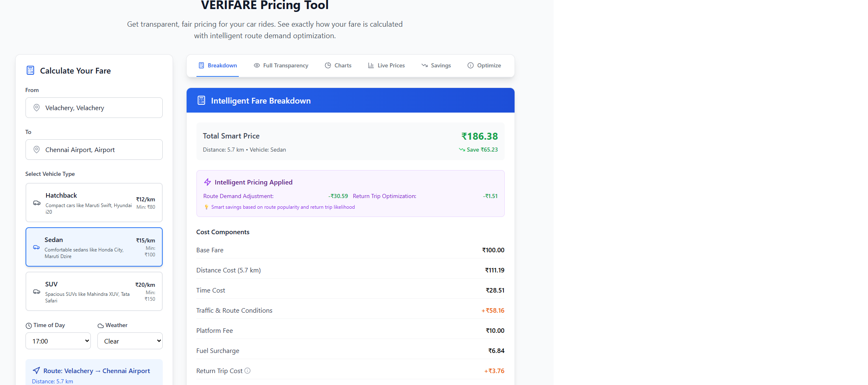Open the Time of Day dropdown
This screenshot has width=868, height=385.
(58, 341)
